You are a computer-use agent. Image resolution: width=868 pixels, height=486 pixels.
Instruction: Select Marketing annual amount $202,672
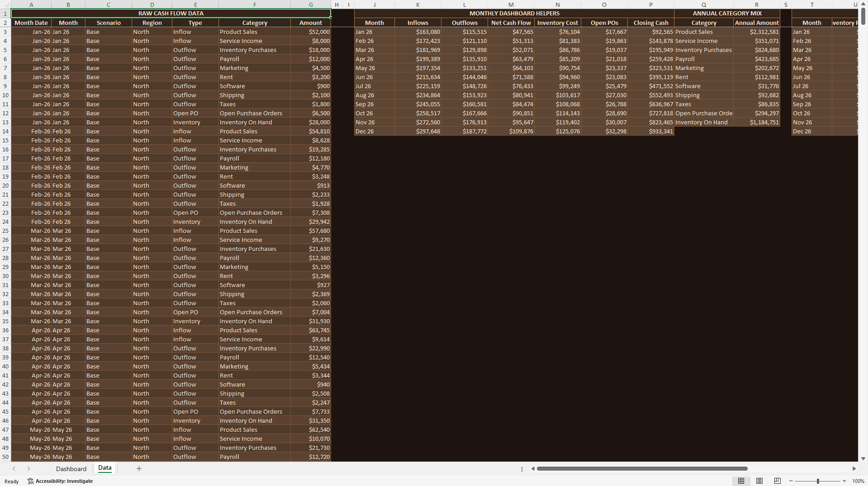pyautogui.click(x=757, y=68)
